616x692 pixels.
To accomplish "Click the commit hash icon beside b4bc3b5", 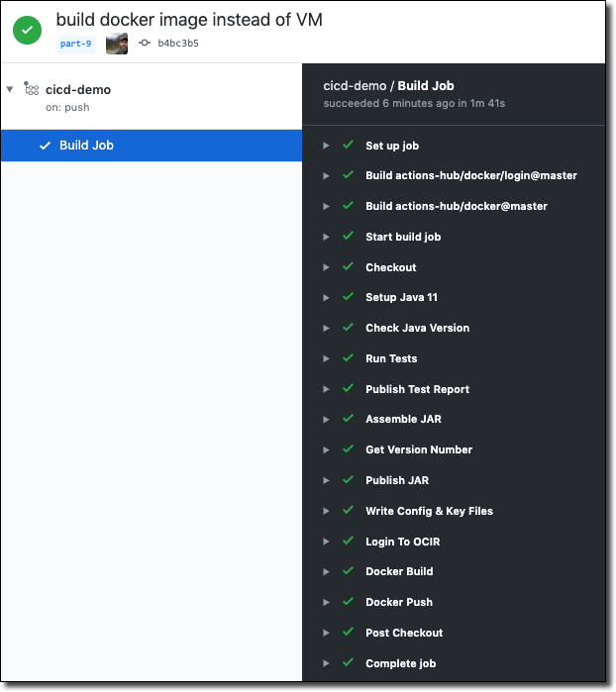I will click(145, 44).
